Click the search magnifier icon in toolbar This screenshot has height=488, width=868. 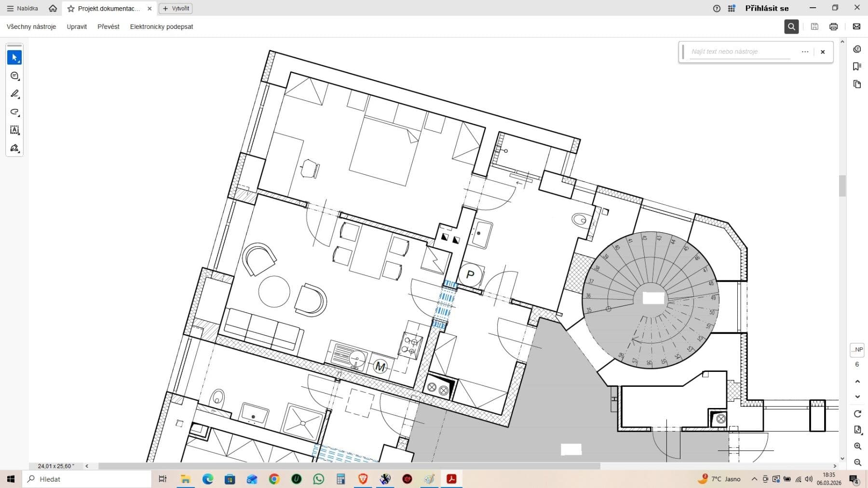(791, 26)
